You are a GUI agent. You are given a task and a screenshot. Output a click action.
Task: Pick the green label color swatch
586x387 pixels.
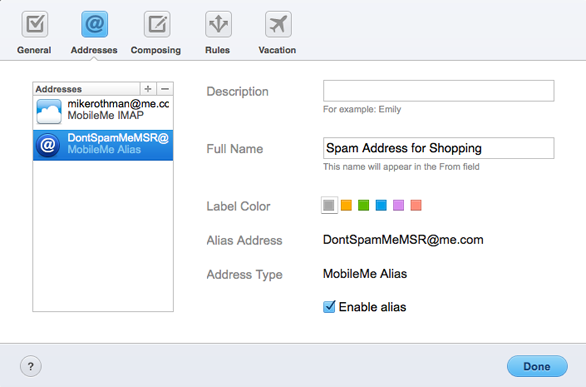pos(363,205)
